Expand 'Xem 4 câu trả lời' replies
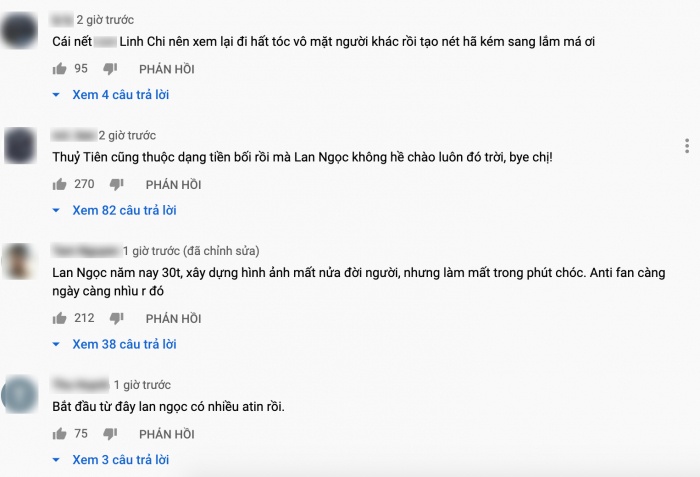This screenshot has width=700, height=477. coord(112,95)
